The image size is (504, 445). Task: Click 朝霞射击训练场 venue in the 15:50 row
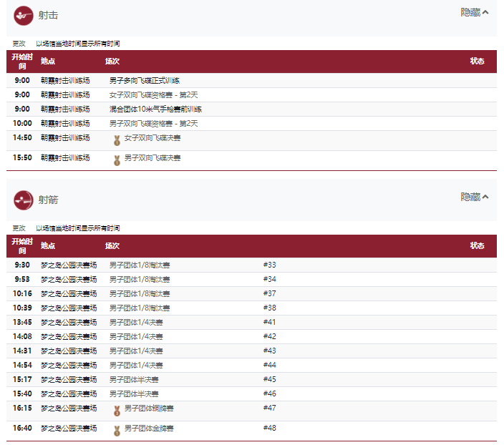pyautogui.click(x=65, y=158)
